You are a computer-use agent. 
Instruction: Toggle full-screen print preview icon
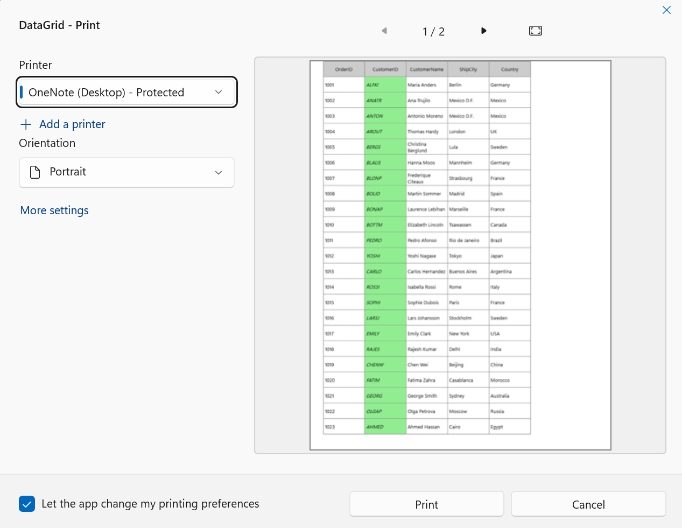coord(535,31)
